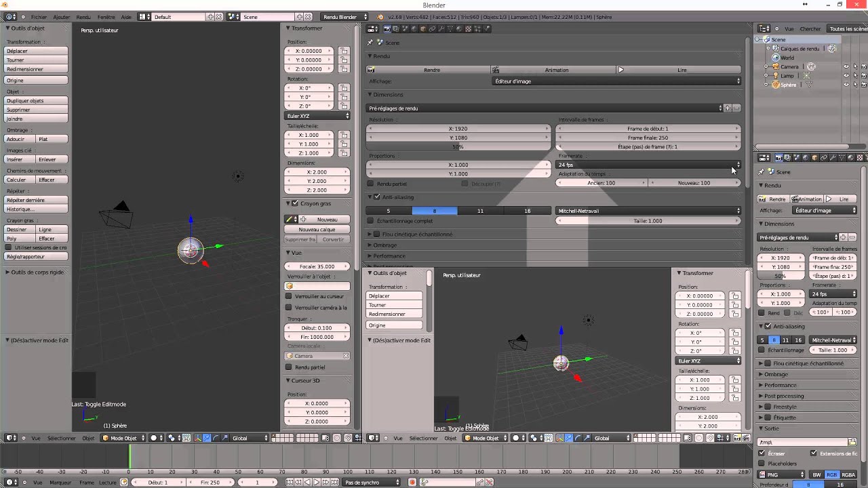Open the Fichier menu
The height and width of the screenshot is (488, 868).
pyautogui.click(x=39, y=17)
